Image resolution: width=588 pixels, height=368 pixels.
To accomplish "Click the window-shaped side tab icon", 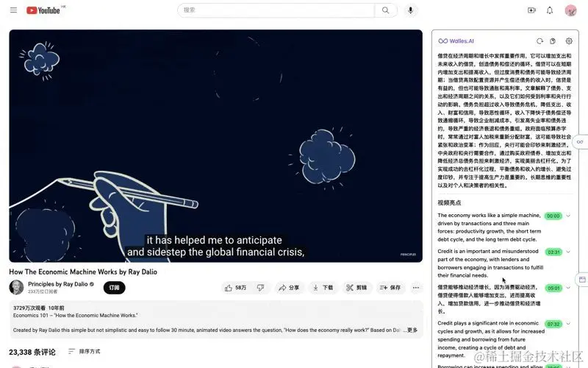I will pos(582,280).
